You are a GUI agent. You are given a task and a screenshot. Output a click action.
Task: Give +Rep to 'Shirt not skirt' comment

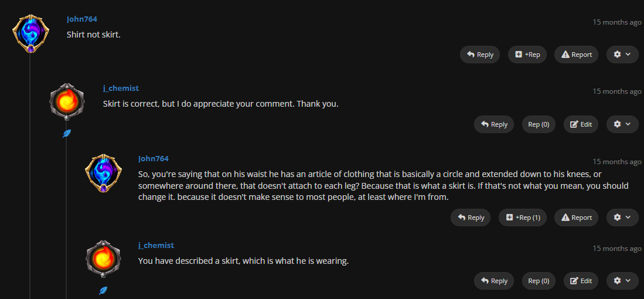527,55
